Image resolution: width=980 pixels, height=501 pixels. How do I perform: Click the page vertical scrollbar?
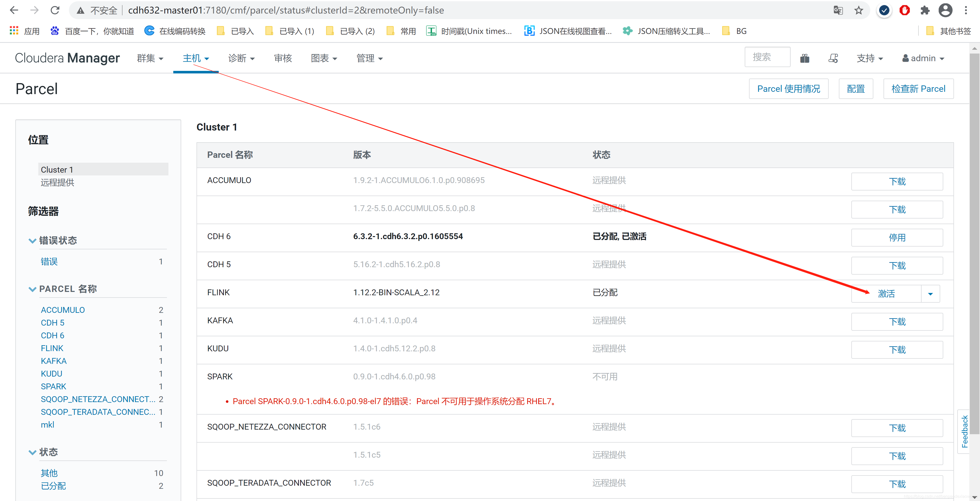coord(975,243)
